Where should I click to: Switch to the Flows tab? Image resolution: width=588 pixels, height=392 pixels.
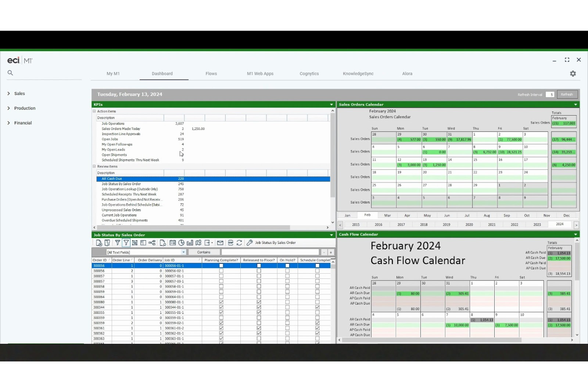[x=211, y=73]
